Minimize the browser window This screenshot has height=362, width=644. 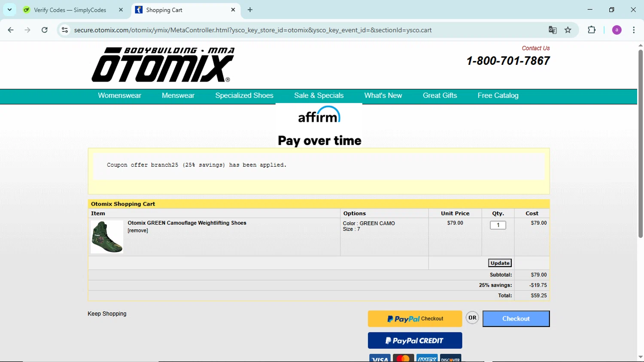(590, 9)
